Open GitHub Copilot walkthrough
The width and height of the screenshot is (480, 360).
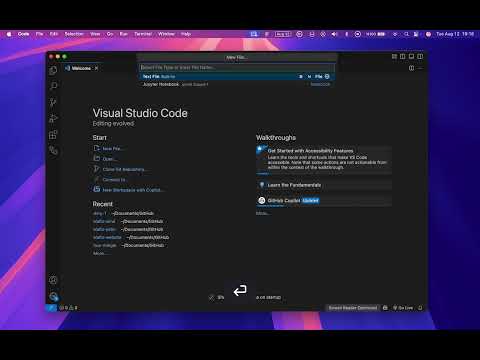(324, 200)
